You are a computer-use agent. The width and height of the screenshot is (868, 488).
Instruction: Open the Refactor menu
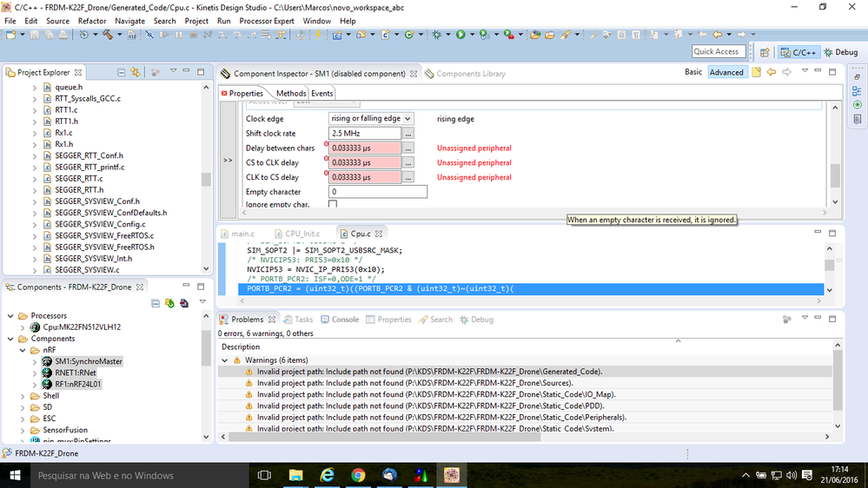[92, 21]
